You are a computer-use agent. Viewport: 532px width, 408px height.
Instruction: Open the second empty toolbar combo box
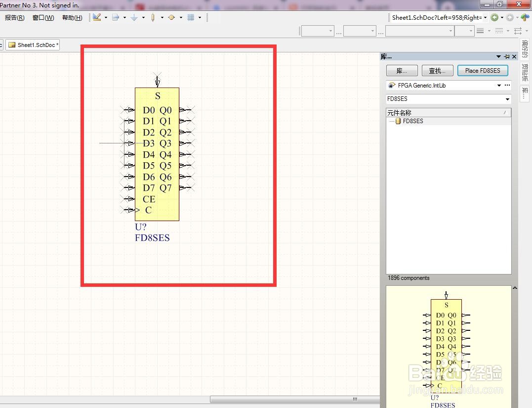pos(360,31)
